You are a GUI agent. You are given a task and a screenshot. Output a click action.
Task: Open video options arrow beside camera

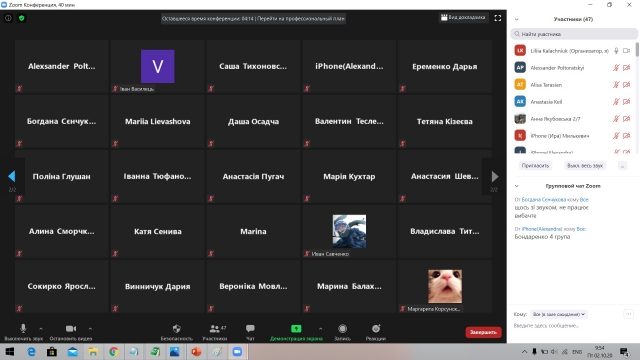tap(90, 329)
